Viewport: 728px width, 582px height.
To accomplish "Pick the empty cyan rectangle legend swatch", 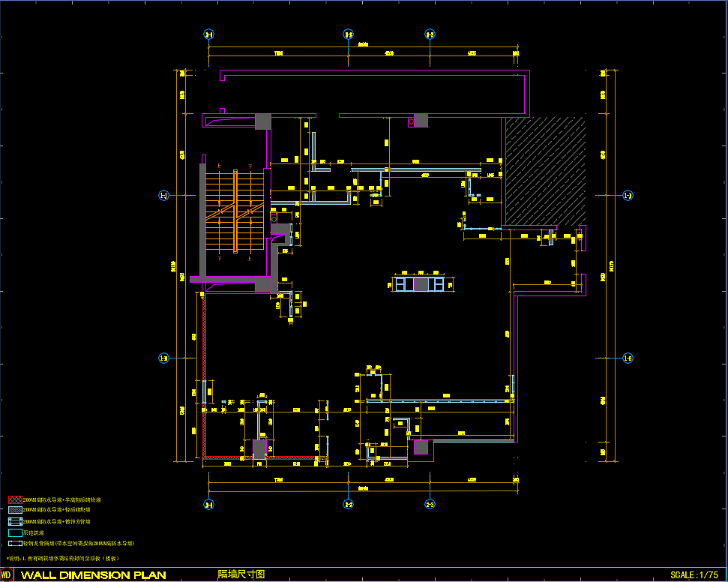I will [x=15, y=532].
